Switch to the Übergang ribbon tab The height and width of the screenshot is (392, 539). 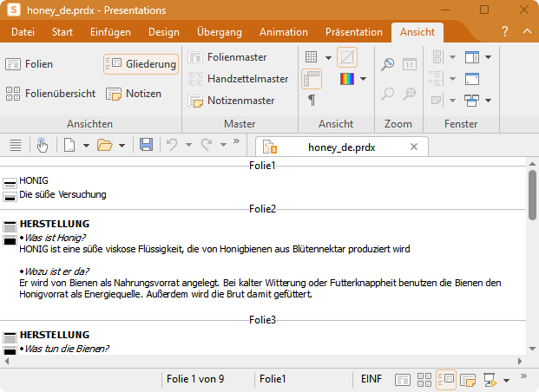220,32
